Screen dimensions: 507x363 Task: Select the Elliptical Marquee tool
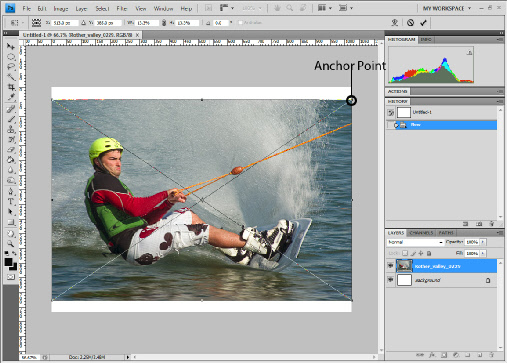(11, 57)
